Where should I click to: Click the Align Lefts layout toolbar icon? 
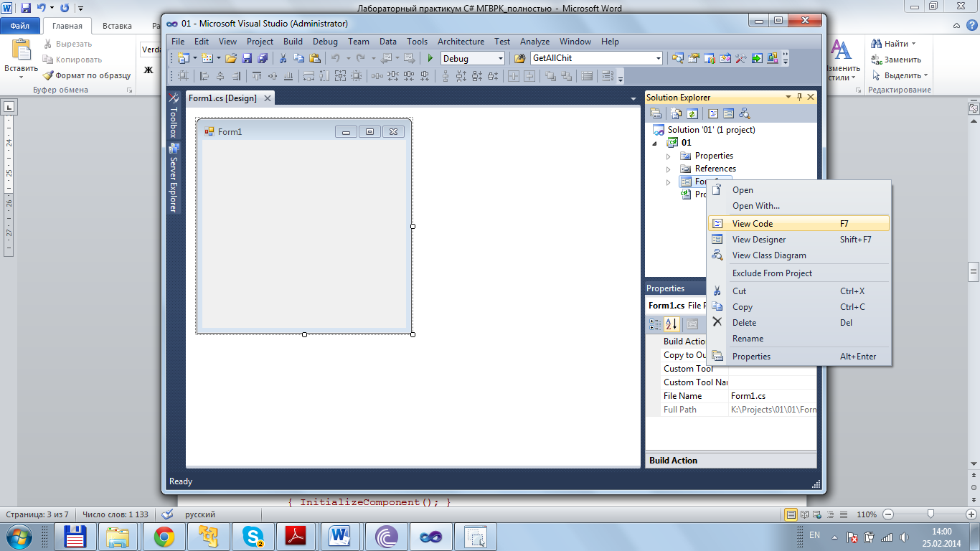204,76
